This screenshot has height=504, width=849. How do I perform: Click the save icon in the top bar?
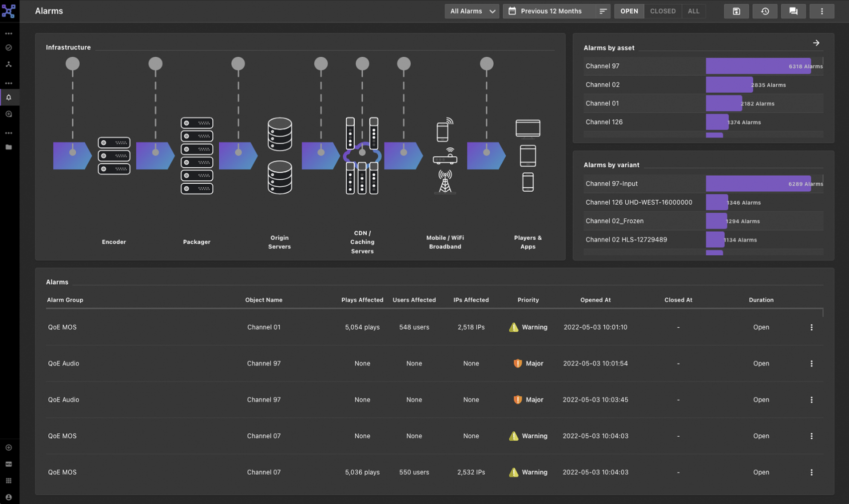pos(736,11)
